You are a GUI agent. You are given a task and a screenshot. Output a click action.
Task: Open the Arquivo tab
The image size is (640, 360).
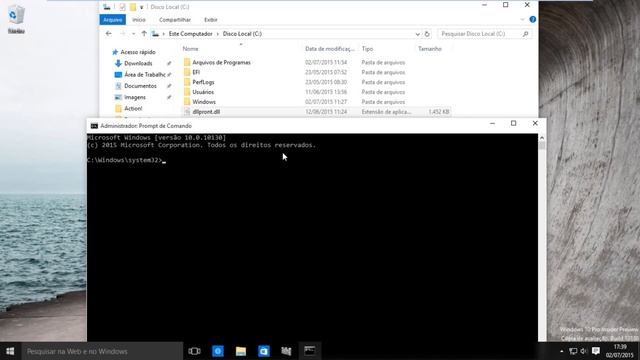point(113,20)
